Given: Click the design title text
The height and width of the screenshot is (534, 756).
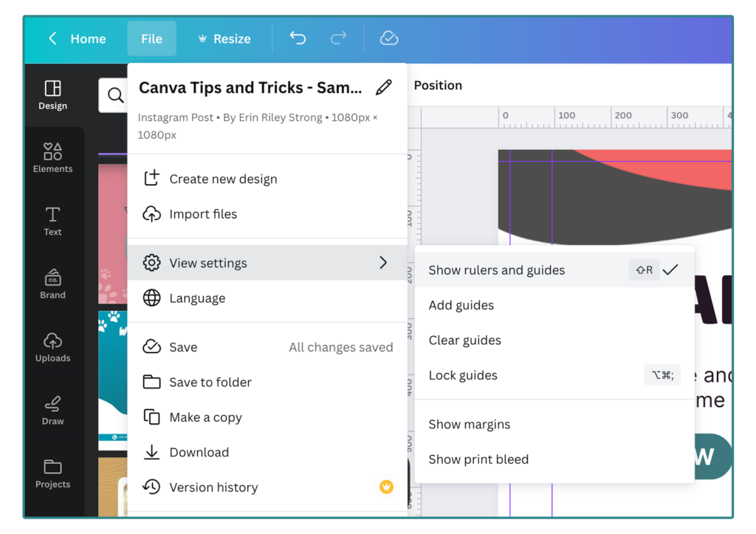Looking at the screenshot, I should click(250, 87).
